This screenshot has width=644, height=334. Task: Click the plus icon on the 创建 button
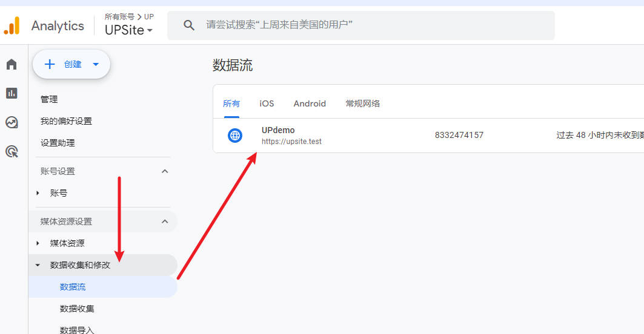(x=50, y=64)
